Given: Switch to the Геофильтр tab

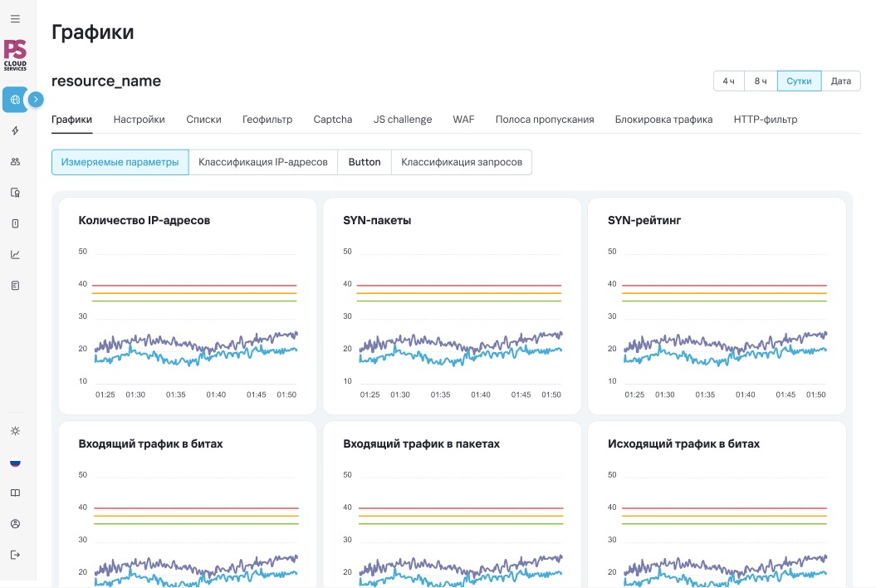Looking at the screenshot, I should pyautogui.click(x=267, y=119).
